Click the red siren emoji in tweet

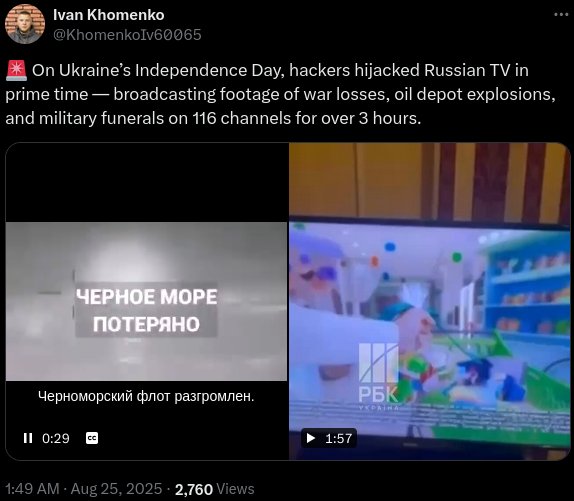pyautogui.click(x=16, y=70)
